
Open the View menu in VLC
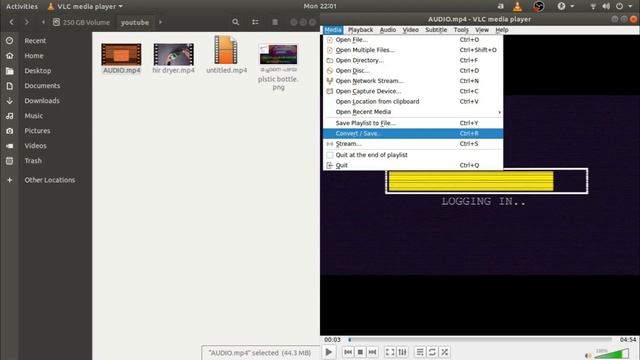point(482,30)
